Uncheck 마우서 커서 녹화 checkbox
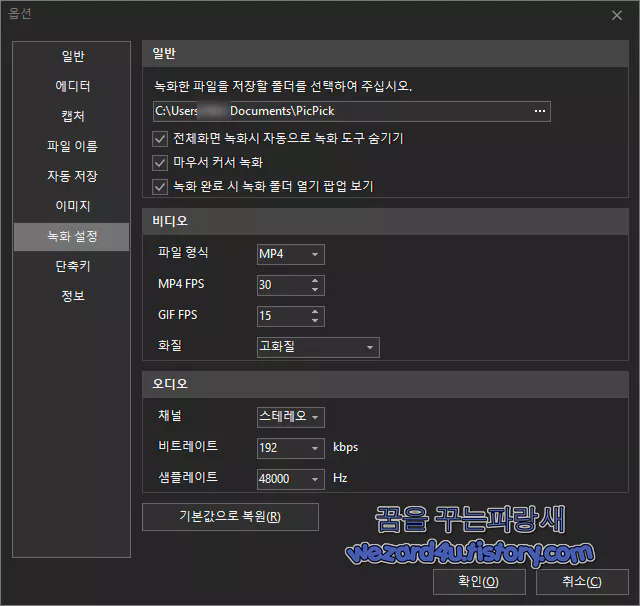 pos(160,163)
